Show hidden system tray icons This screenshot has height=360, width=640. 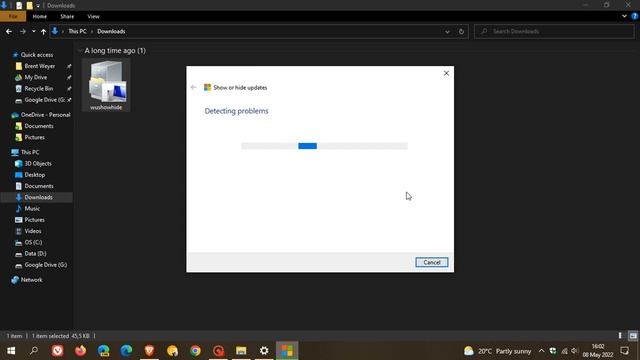click(x=541, y=351)
